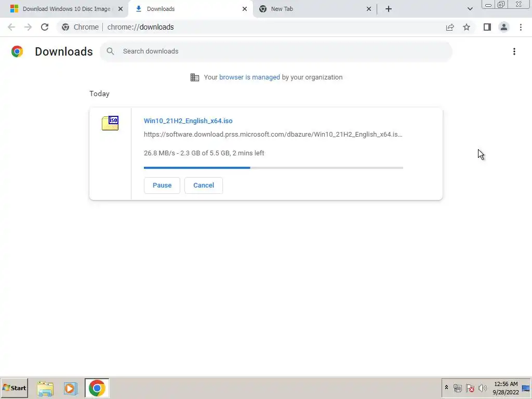This screenshot has height=399, width=532.
Task: Open the Action Center flag icon
Action: click(470, 388)
